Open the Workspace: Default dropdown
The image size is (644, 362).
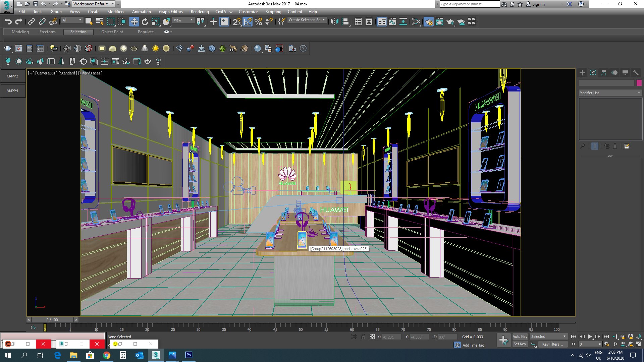pos(93,4)
